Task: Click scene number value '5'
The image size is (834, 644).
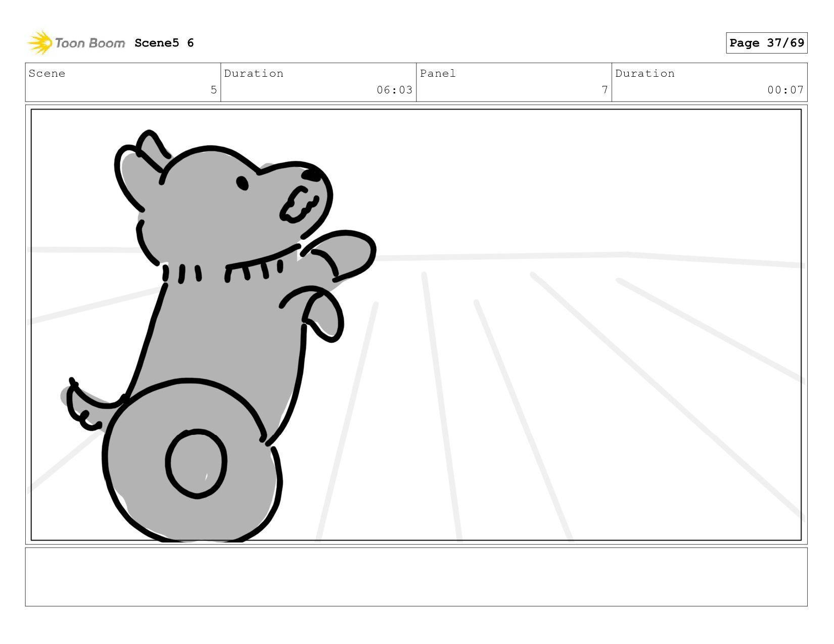Action: click(214, 90)
